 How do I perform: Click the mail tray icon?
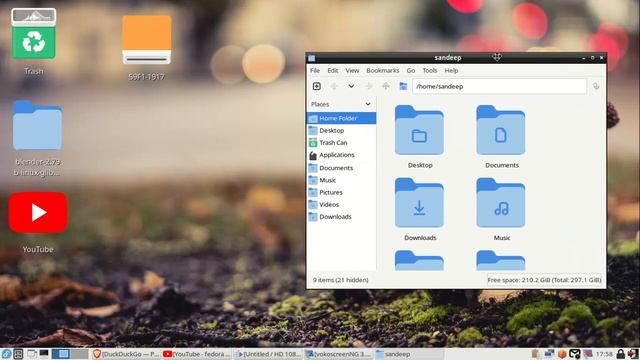click(x=575, y=354)
